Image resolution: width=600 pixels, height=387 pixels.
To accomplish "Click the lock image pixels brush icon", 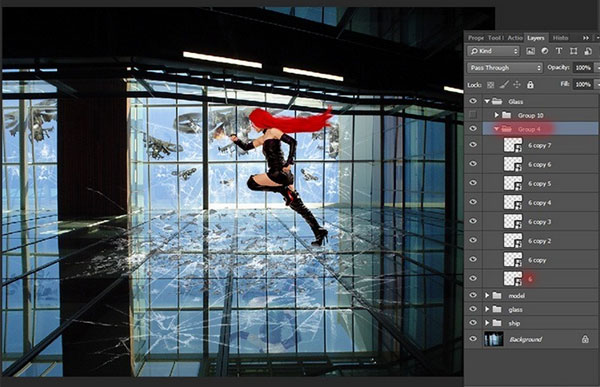I will click(504, 85).
